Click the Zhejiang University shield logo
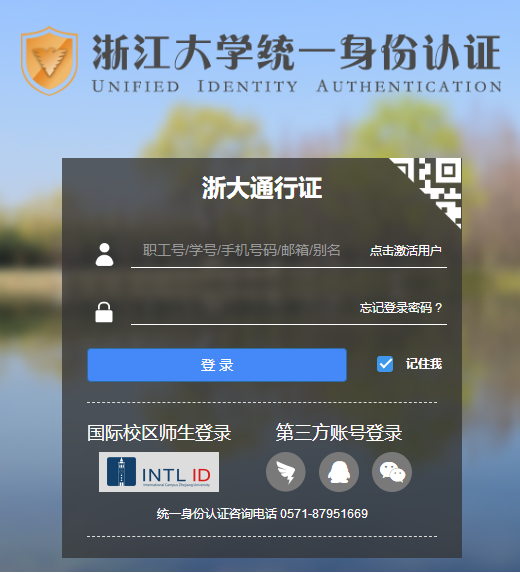Screen dimensions: 520x573 click(x=49, y=61)
